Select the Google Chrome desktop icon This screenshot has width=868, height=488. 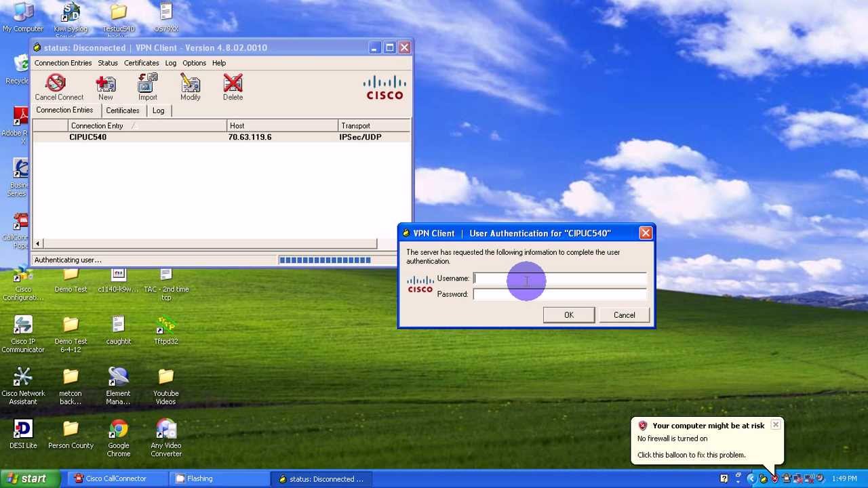pos(118,439)
